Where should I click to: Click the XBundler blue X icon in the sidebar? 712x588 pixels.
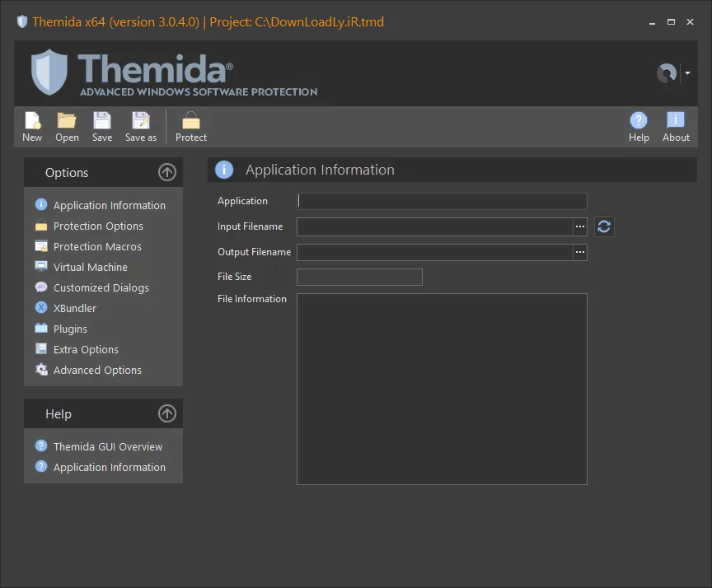point(41,308)
